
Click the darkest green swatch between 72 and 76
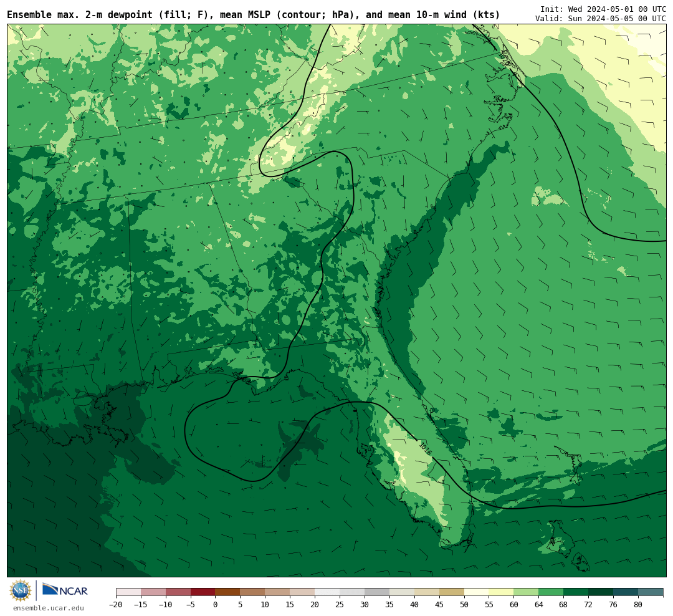(601, 592)
